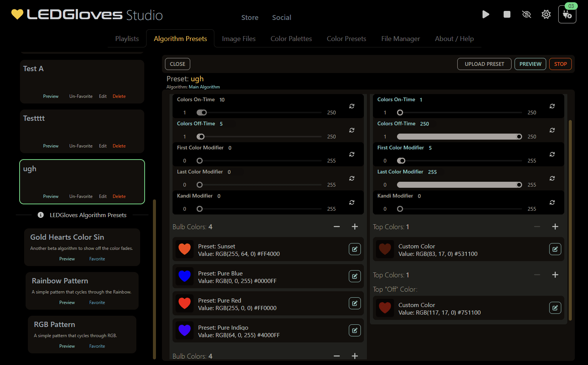The height and width of the screenshot is (365, 588).
Task: Un-Favorite the Testttt preset
Action: (81, 146)
